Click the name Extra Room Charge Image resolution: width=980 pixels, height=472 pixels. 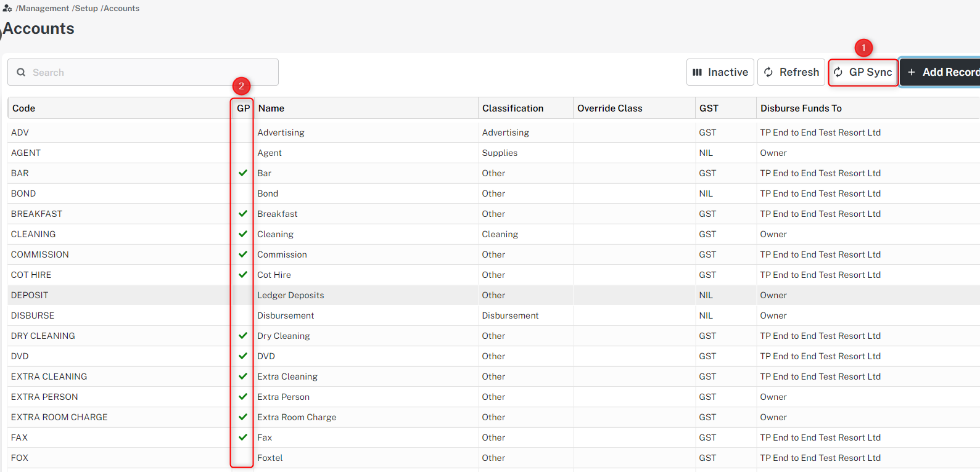297,417
